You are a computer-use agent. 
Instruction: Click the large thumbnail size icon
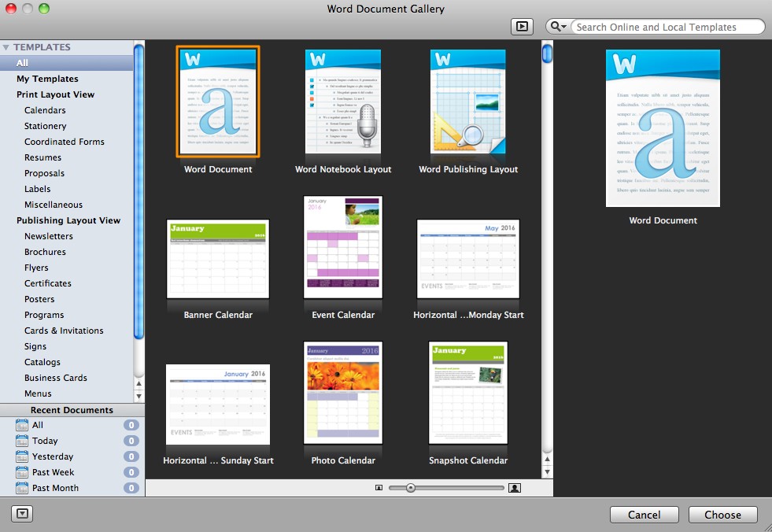pyautogui.click(x=515, y=488)
